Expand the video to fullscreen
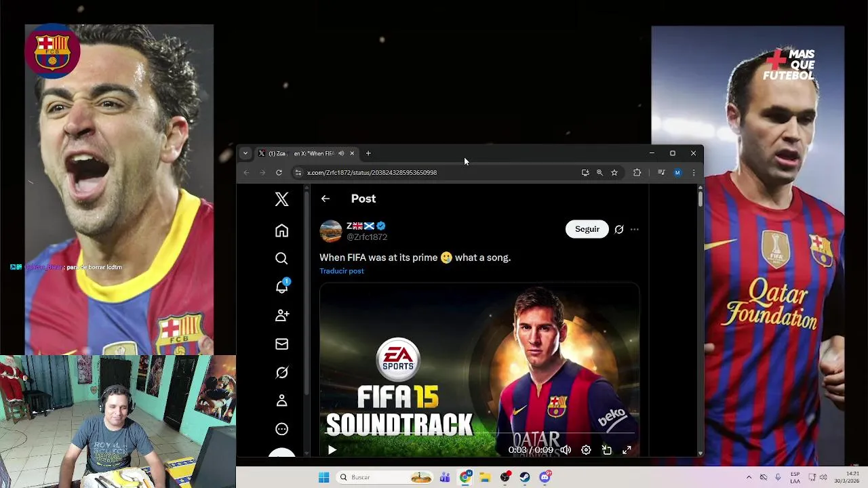The width and height of the screenshot is (868, 488). (x=627, y=450)
